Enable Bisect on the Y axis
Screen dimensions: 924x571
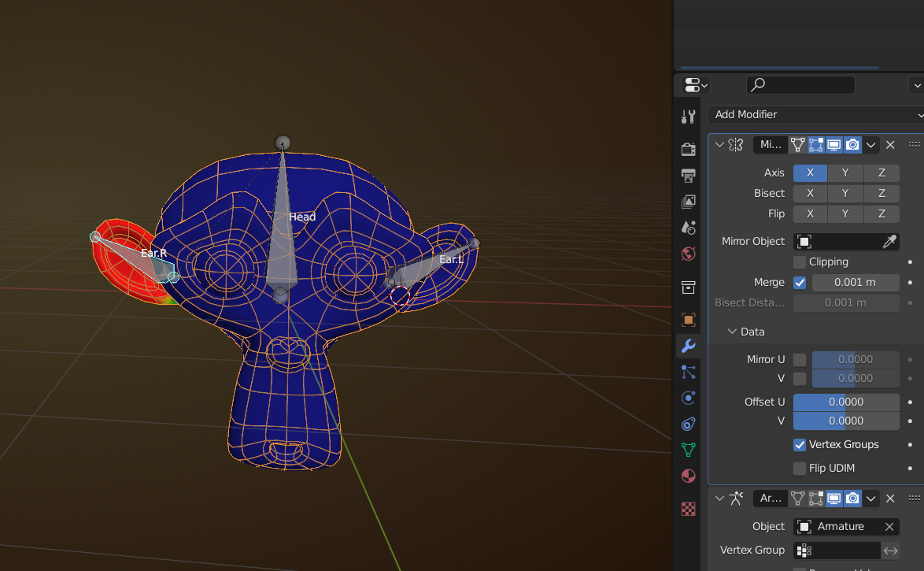pos(845,194)
